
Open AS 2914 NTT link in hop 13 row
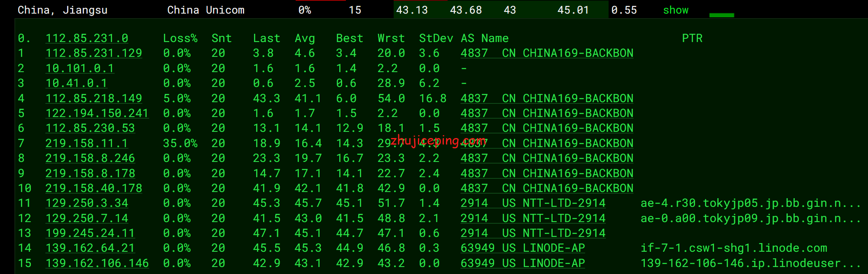533,233
